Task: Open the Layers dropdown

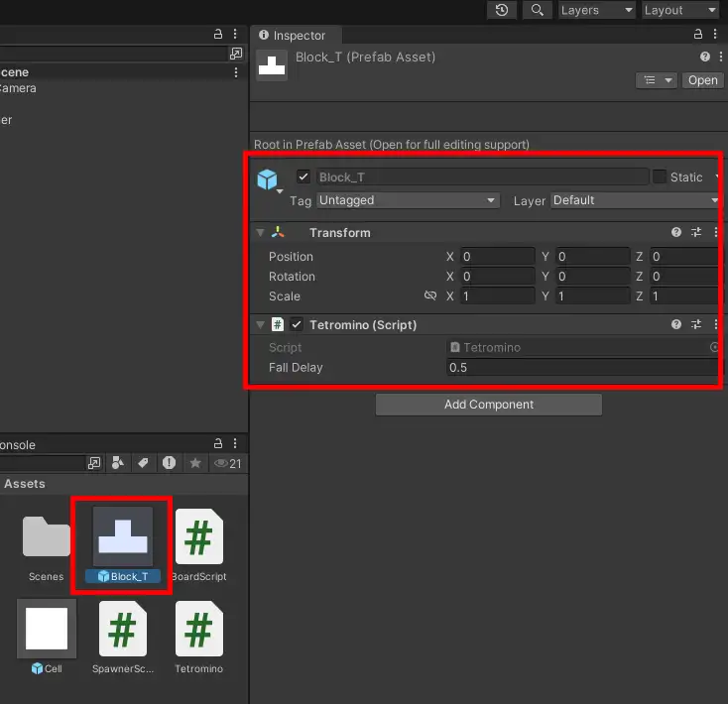Action: [x=595, y=10]
